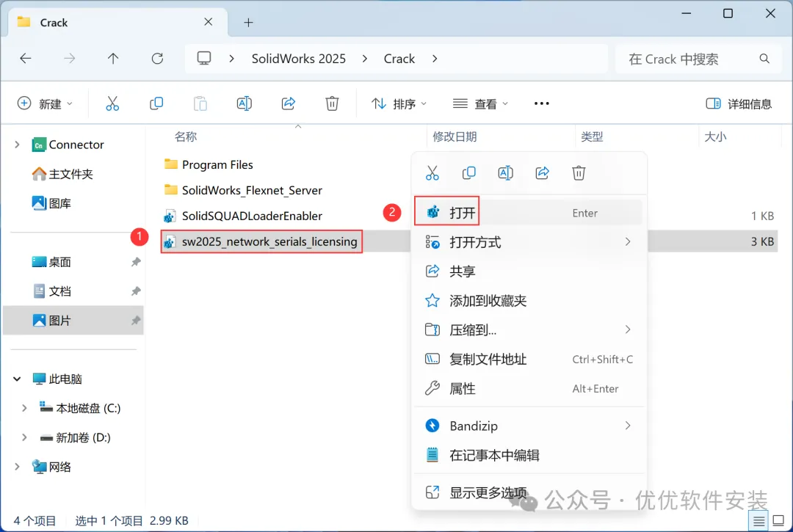Choose 显示更多选项 in the context menu

[x=529, y=492]
